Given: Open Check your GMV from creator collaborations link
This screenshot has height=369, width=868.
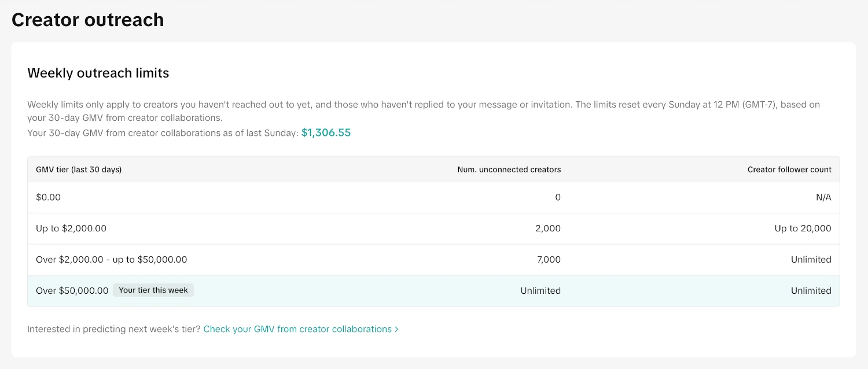Looking at the screenshot, I should pos(297,329).
